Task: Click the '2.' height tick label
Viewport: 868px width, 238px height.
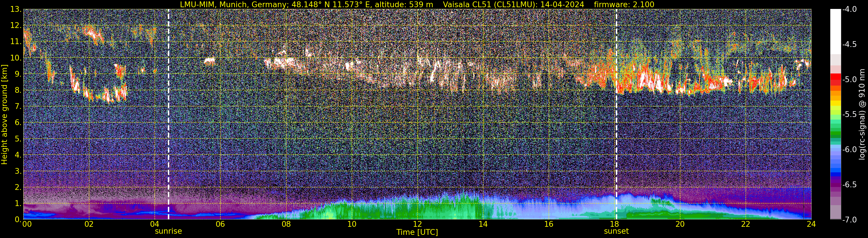Action: point(18,188)
